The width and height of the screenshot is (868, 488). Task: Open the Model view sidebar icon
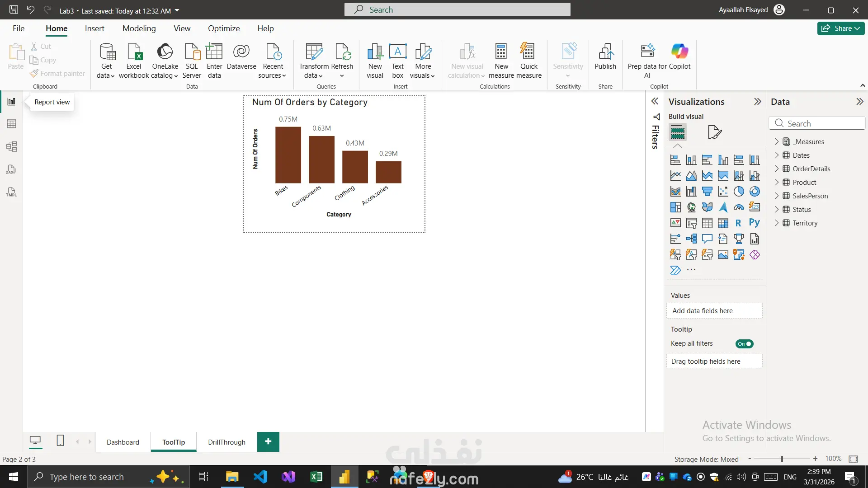[x=11, y=146]
